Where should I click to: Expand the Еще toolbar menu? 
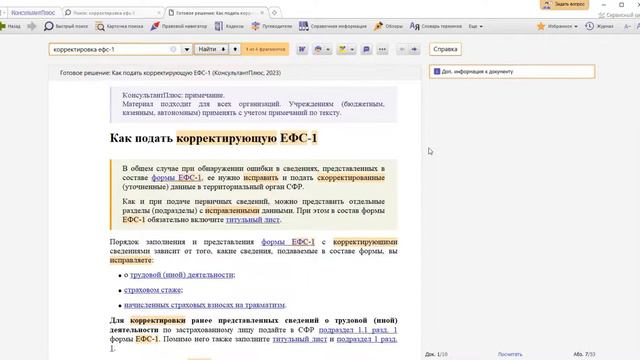click(476, 26)
